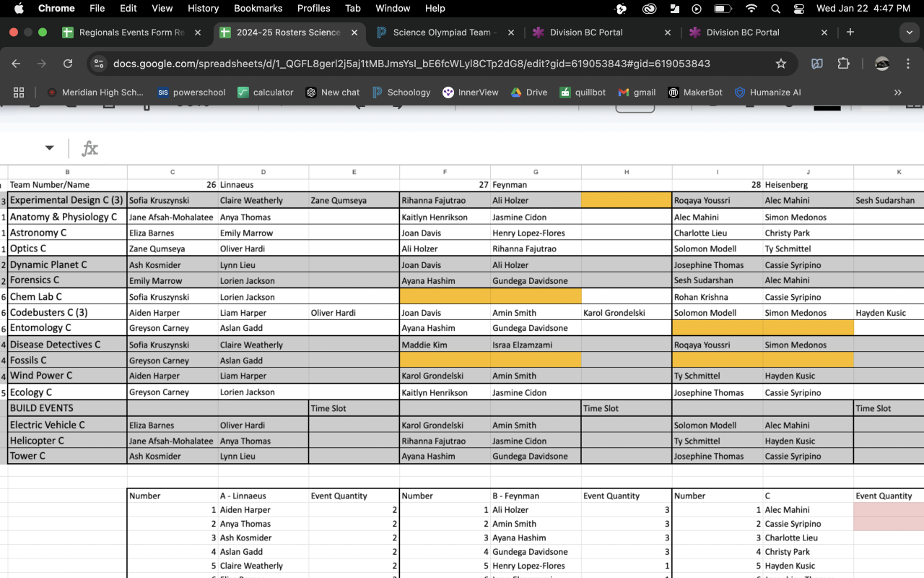Open a new tab with plus button
Screen dimensions: 924x578
[x=850, y=33]
